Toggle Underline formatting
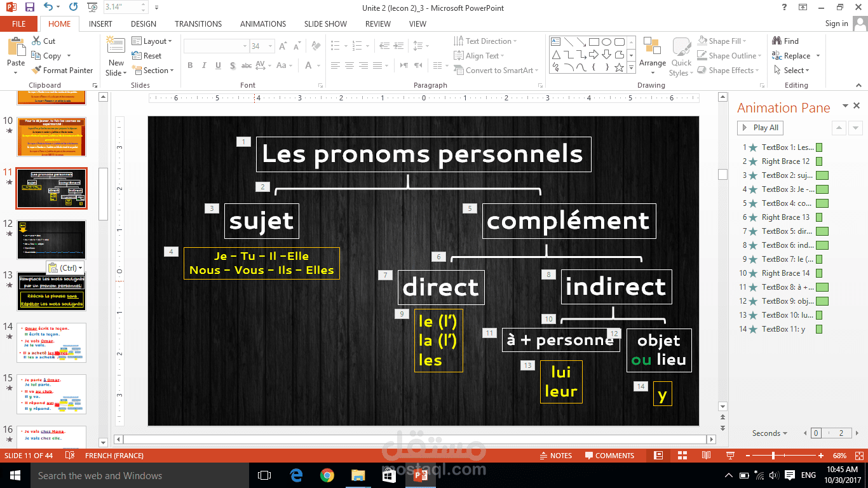Image resolution: width=868 pixels, height=488 pixels. (x=218, y=65)
